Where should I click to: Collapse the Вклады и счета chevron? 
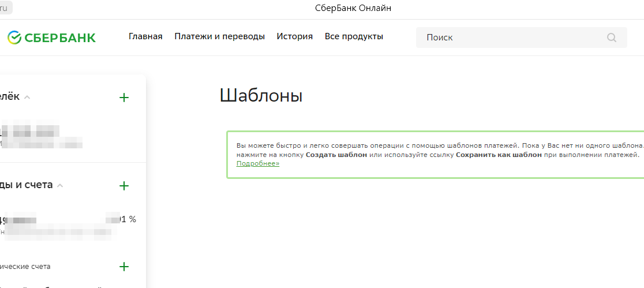(60, 186)
